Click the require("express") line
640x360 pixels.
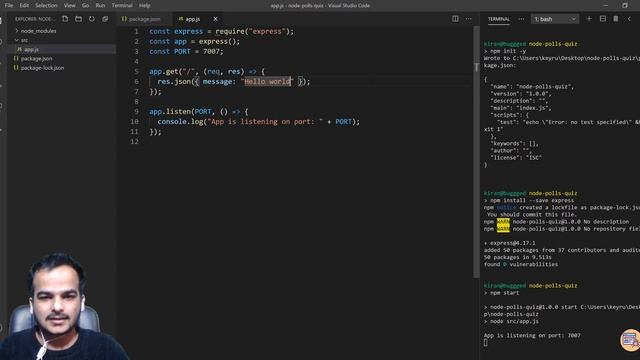222,31
